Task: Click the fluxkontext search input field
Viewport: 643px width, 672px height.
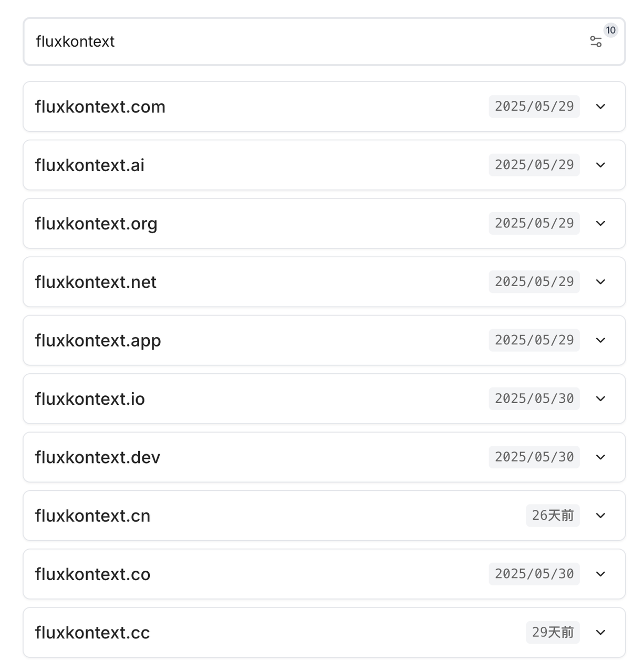Action: [x=305, y=42]
